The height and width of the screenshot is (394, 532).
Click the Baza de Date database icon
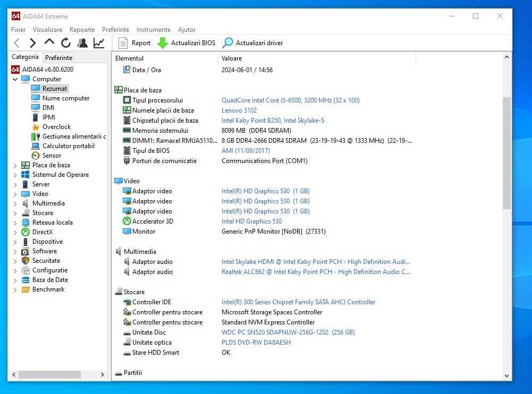26,280
